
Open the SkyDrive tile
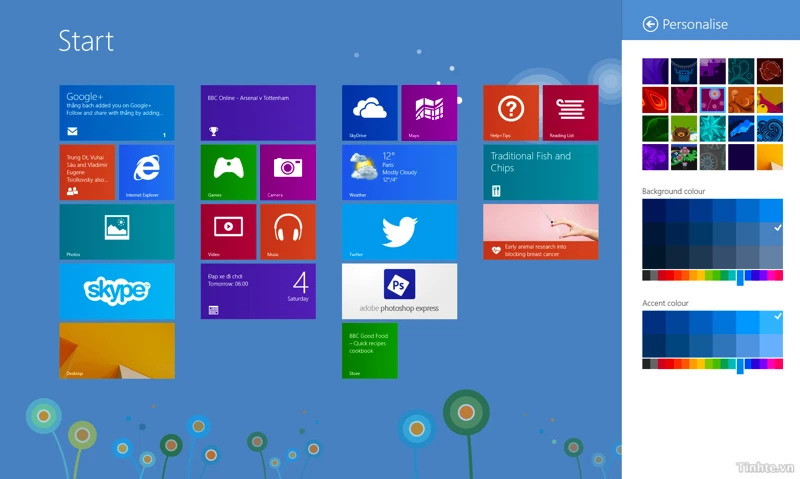click(x=370, y=113)
